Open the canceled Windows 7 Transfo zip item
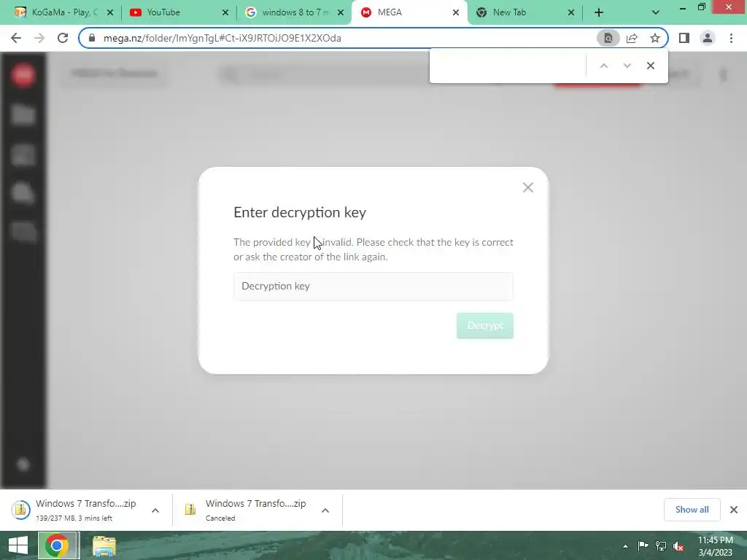This screenshot has width=747, height=560. coord(247,510)
